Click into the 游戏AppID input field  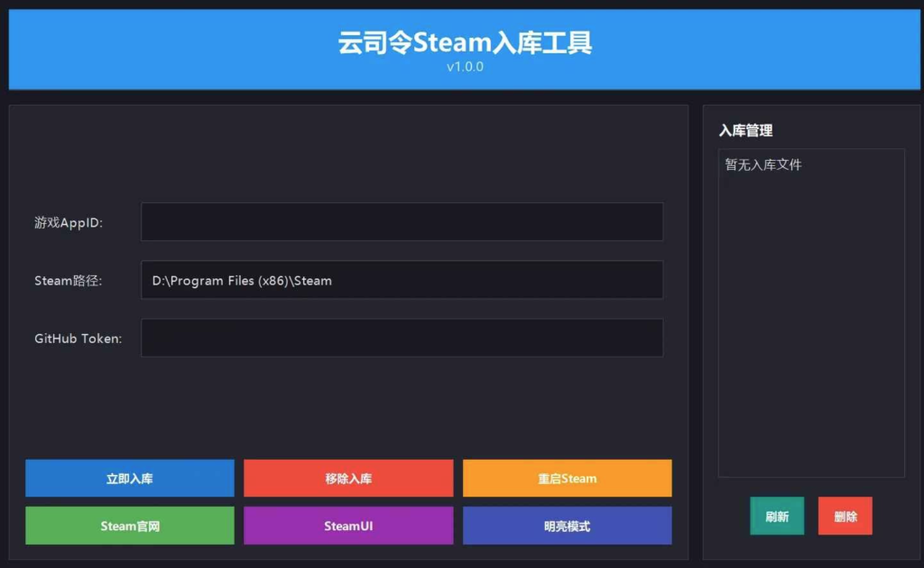402,221
